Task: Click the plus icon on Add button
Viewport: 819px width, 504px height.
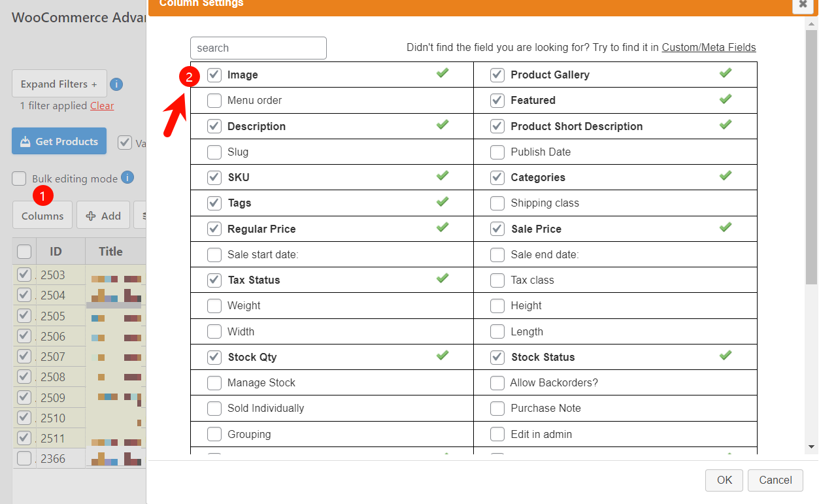Action: click(92, 216)
